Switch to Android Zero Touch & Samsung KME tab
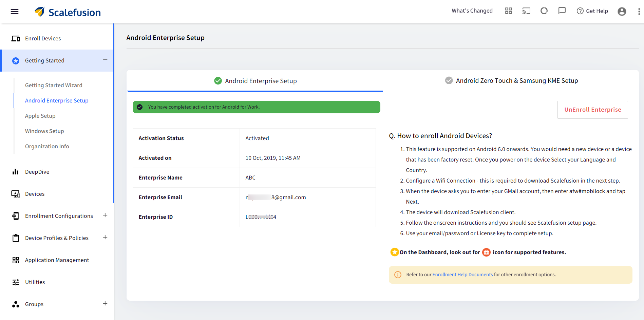The width and height of the screenshot is (644, 320). 511,81
